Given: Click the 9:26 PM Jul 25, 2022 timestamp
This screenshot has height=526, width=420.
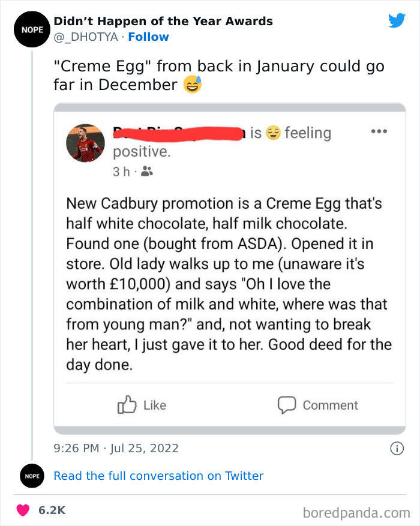Looking at the screenshot, I should [x=116, y=448].
